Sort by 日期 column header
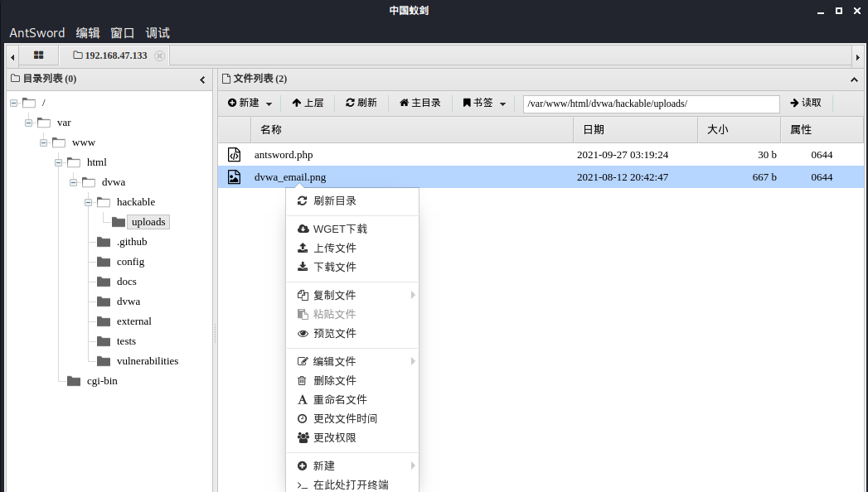Viewport: 868px width, 492px height. (x=636, y=130)
